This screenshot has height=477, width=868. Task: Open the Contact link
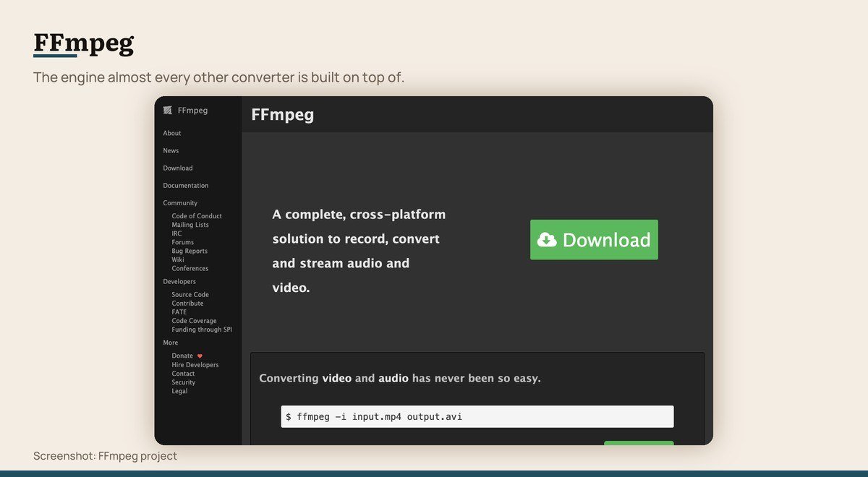tap(184, 374)
